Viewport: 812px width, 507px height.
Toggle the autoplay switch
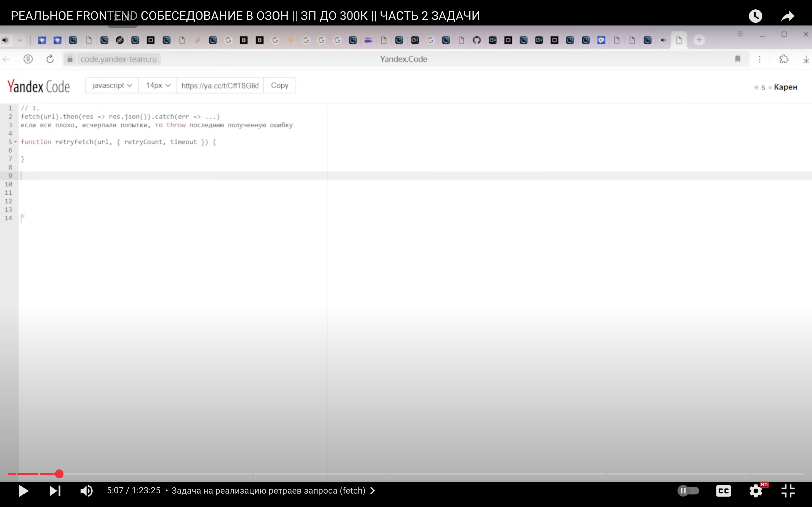(688, 491)
